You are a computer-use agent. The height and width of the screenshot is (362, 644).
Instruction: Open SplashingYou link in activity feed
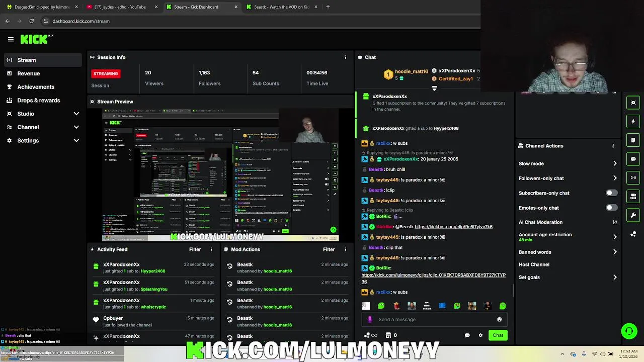pyautogui.click(x=154, y=289)
